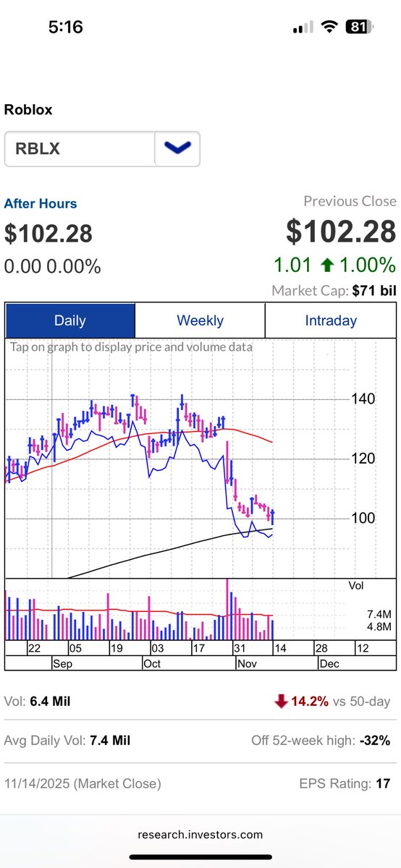Viewport: 401px width, 868px height.
Task: Tap the research.investors.com address bar
Action: pos(200,834)
